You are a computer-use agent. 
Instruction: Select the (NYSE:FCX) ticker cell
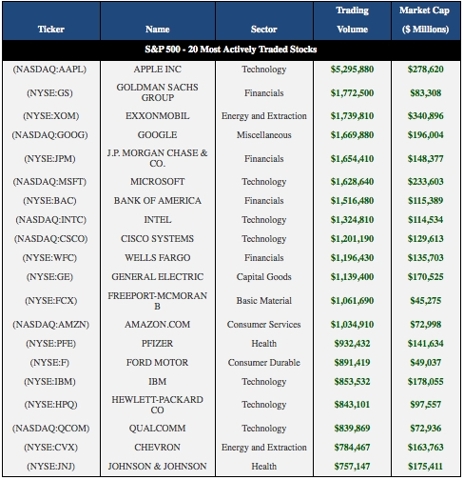tap(51, 301)
